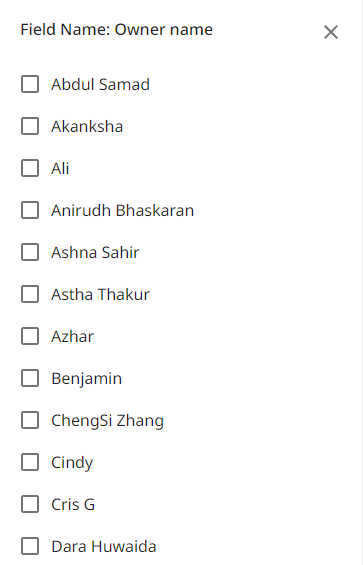
Task: Tick the Cindy checkbox
Action: pyautogui.click(x=30, y=462)
